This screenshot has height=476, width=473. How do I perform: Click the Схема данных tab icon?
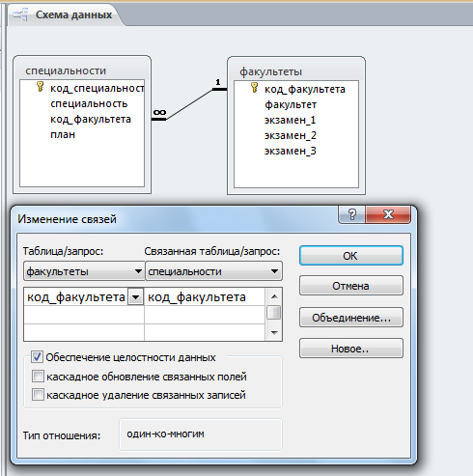[21, 14]
